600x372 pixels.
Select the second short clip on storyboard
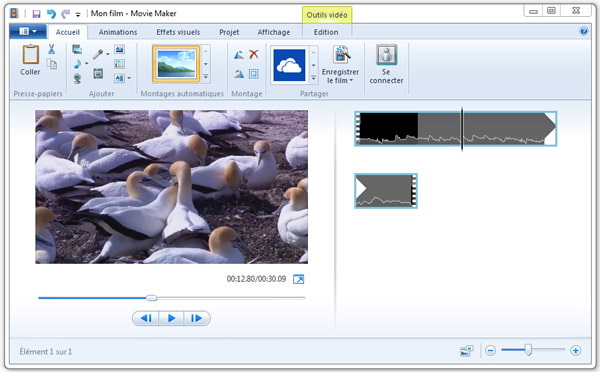[x=386, y=191]
